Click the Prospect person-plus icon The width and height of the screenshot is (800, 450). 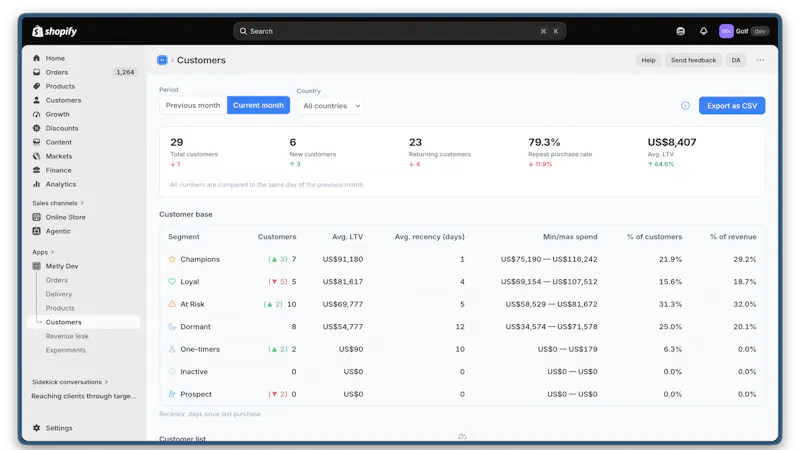pyautogui.click(x=172, y=394)
